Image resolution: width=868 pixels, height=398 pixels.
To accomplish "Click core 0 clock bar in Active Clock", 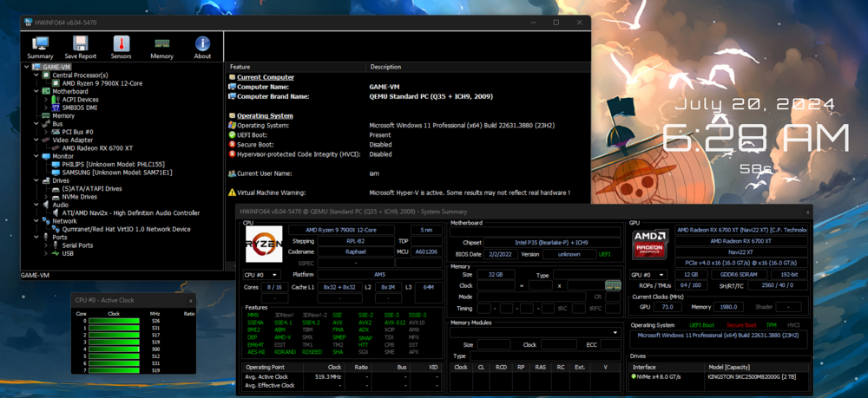I will click(x=114, y=321).
